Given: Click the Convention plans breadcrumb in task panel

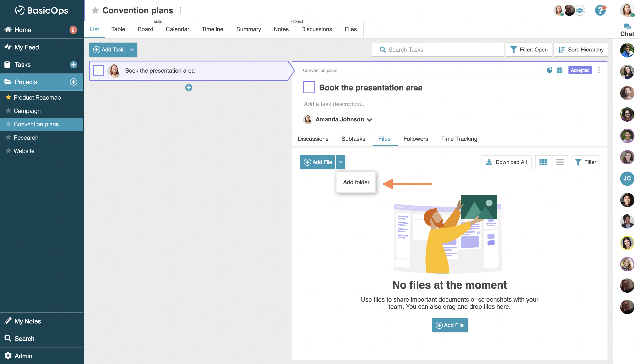Looking at the screenshot, I should tap(320, 70).
